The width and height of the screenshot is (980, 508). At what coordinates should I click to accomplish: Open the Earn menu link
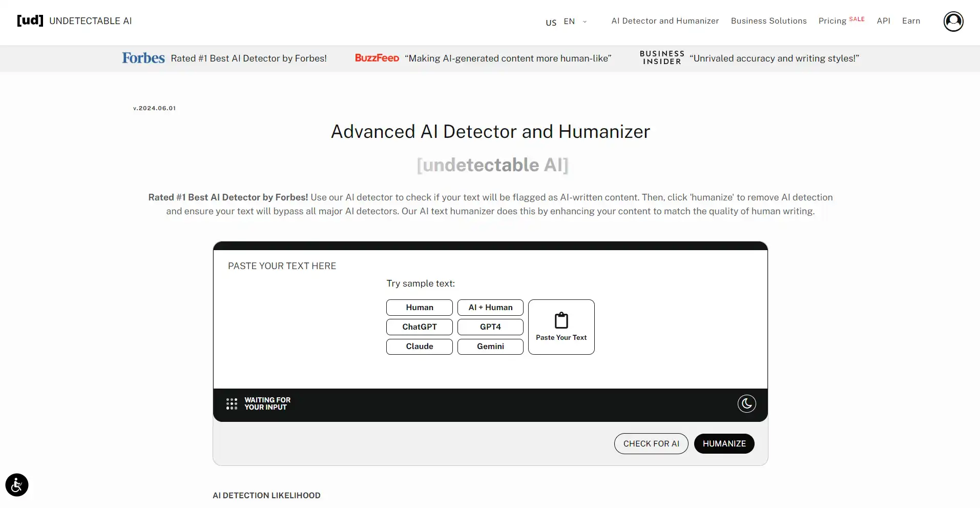click(x=911, y=21)
